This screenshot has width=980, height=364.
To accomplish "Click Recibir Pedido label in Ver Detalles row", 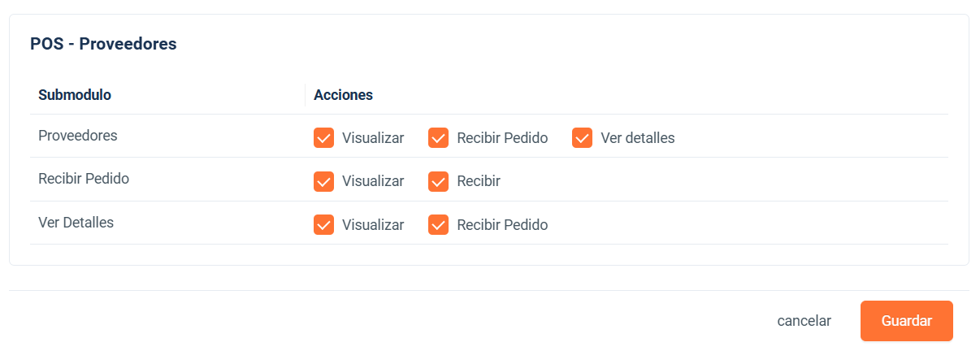I will 502,225.
